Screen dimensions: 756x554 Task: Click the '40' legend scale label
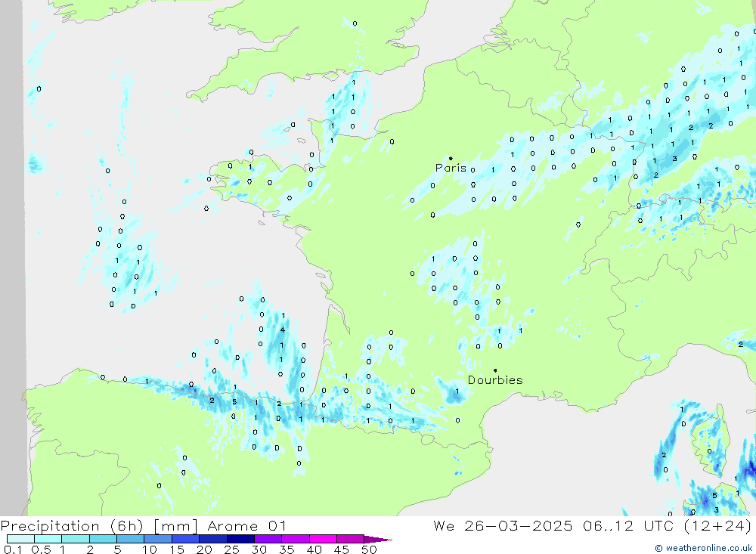tap(314, 549)
